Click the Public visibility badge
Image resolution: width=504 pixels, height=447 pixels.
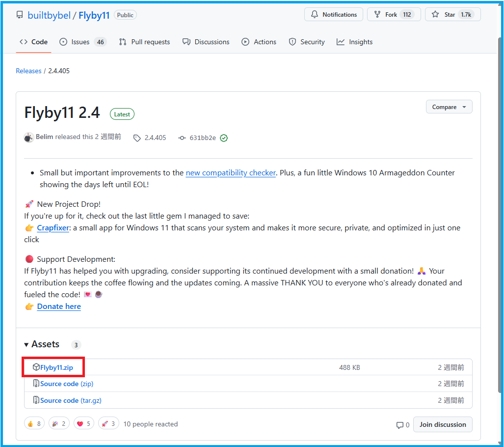click(125, 15)
